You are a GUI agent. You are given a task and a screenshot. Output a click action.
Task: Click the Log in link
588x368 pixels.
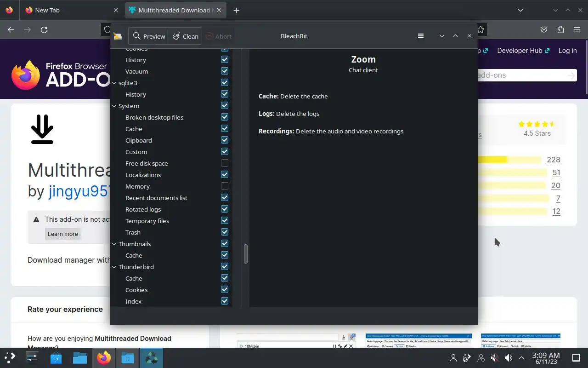[x=567, y=51]
